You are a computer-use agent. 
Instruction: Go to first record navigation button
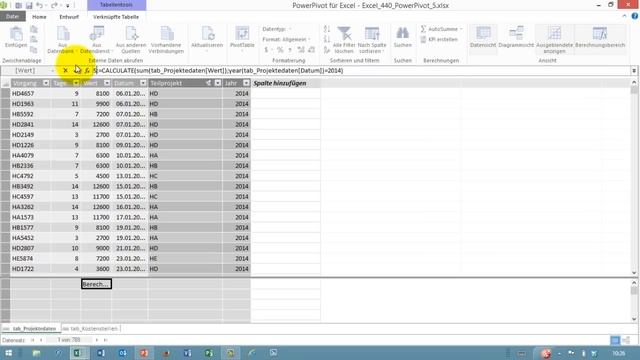[x=32, y=340]
